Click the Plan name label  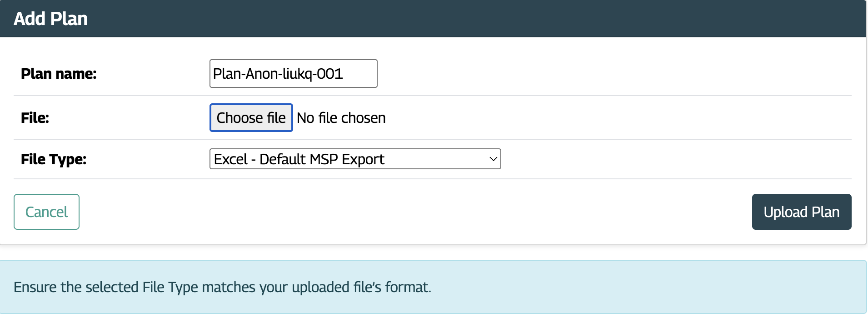59,73
